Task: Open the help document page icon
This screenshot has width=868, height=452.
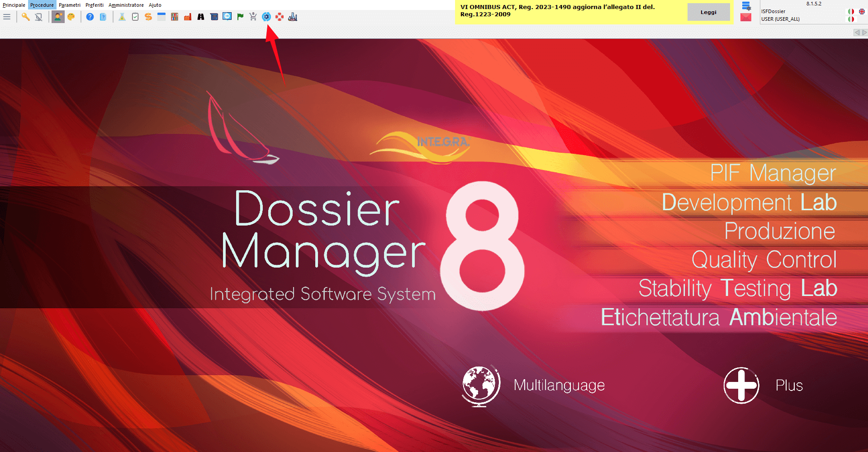Action: pos(103,17)
